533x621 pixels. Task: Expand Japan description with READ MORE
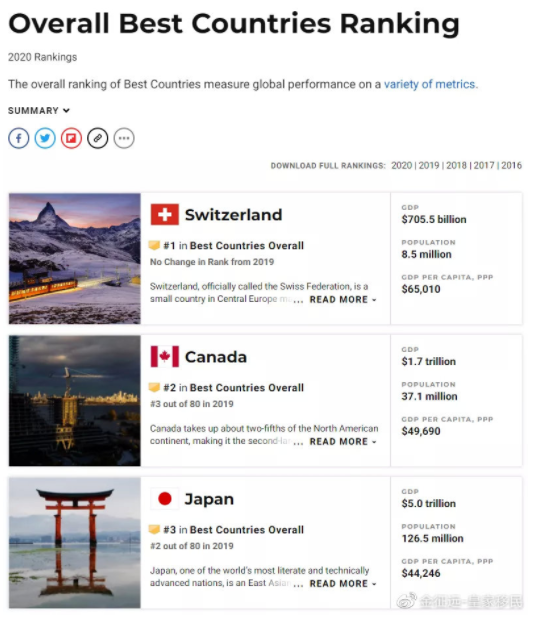click(343, 584)
